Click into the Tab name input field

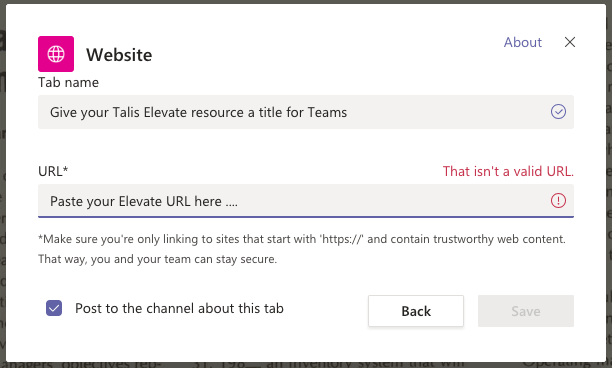point(306,112)
